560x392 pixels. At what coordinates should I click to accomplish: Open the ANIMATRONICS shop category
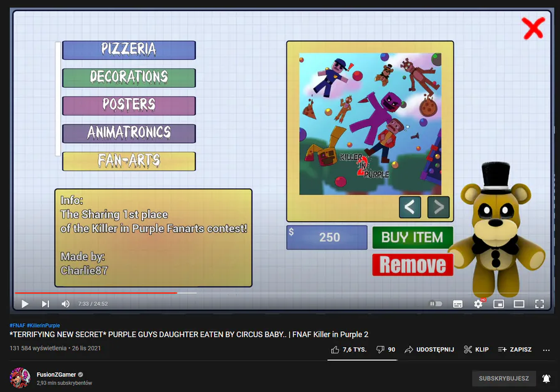[129, 134]
